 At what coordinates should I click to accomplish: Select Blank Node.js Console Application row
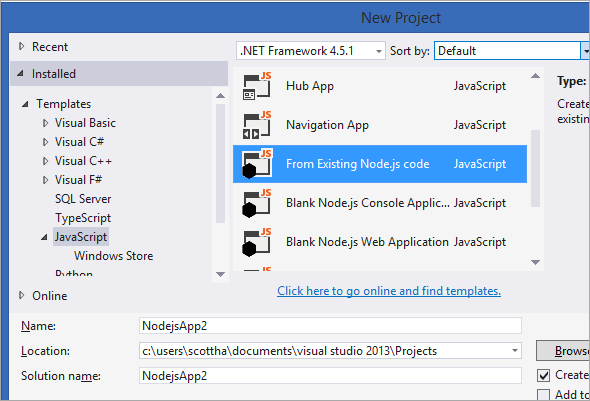380,203
